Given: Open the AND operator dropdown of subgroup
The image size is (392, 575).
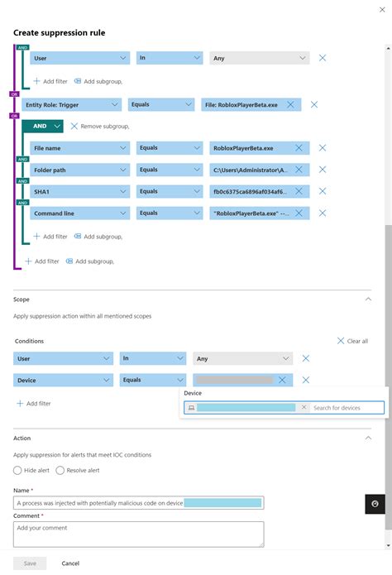Looking at the screenshot, I should click(x=42, y=126).
